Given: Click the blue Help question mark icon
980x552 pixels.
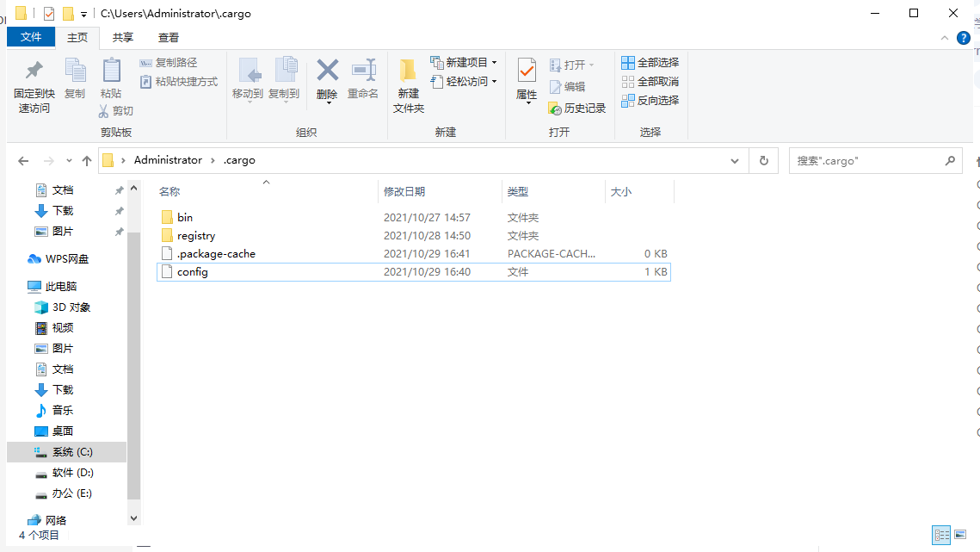Looking at the screenshot, I should click(x=963, y=38).
